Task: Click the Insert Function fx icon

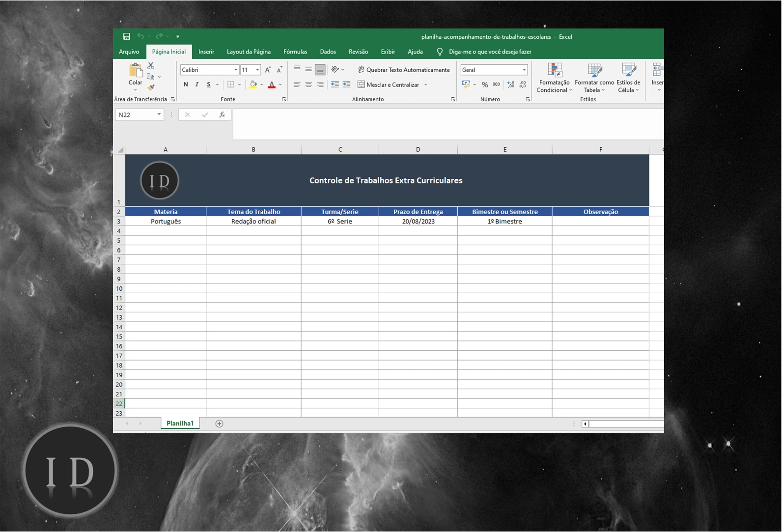Action: point(222,114)
